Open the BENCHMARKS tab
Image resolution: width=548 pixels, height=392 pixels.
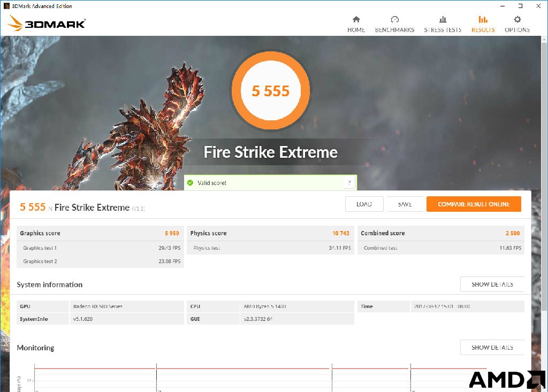(394, 24)
